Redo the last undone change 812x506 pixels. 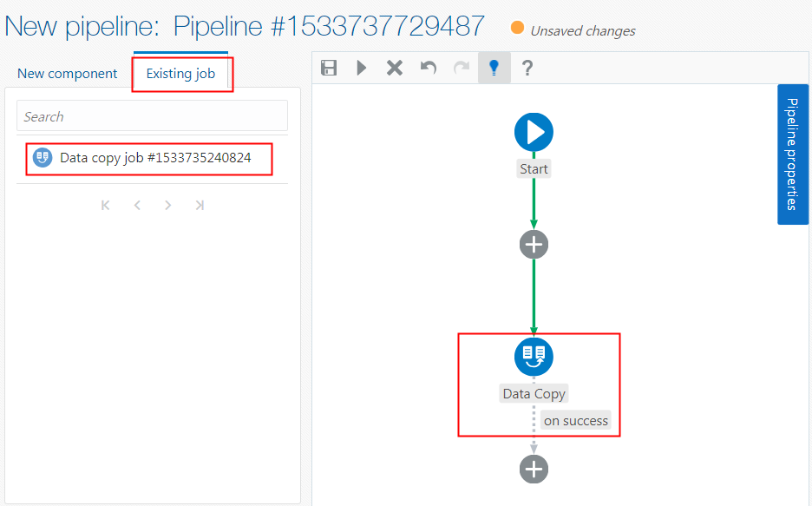point(461,67)
